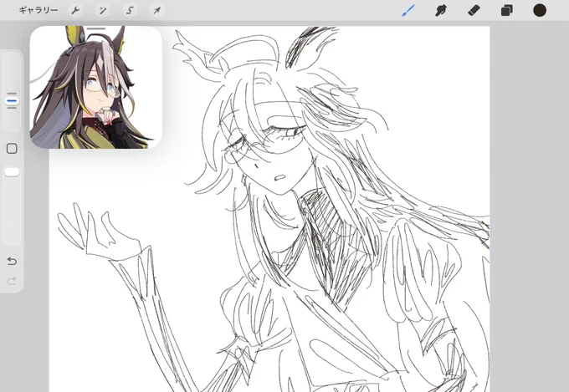
Task: Open the Adjustments magic wand menu
Action: tap(103, 10)
